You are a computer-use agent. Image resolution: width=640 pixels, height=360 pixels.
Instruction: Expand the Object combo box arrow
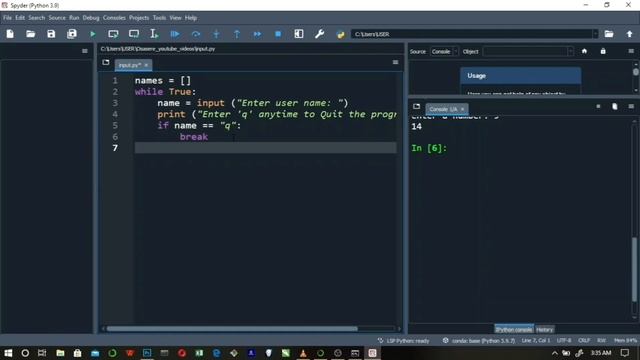click(x=570, y=51)
